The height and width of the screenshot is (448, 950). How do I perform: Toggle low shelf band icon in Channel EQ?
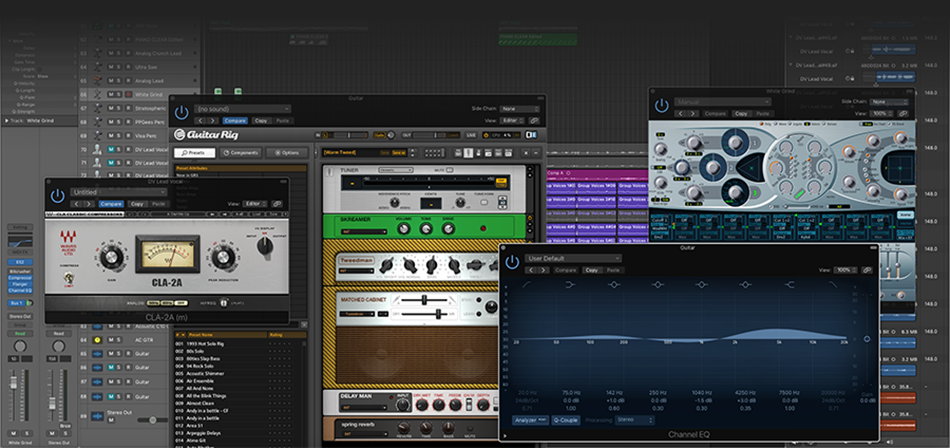570,284
